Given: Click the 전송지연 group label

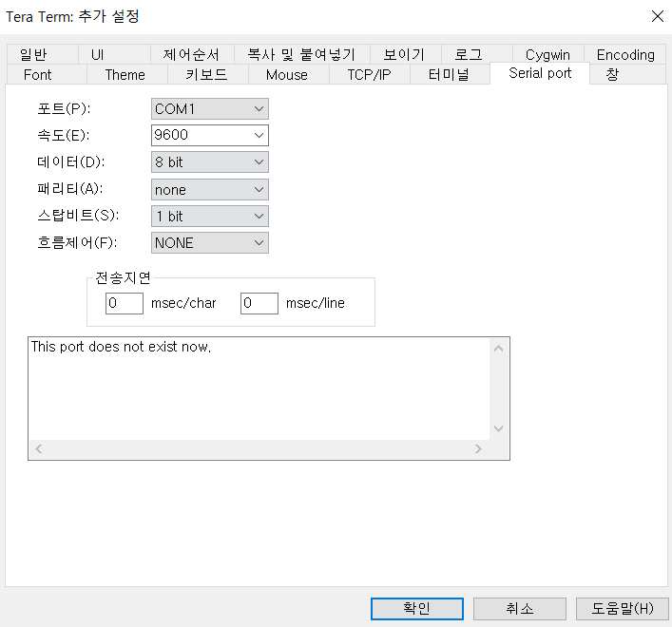Looking at the screenshot, I should click(x=123, y=278).
